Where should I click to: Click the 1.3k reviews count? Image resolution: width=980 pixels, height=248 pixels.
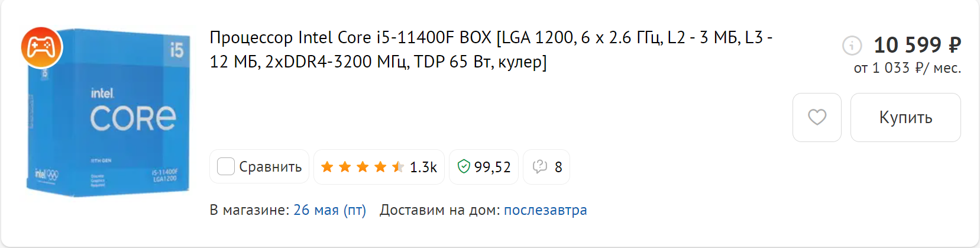click(x=423, y=168)
